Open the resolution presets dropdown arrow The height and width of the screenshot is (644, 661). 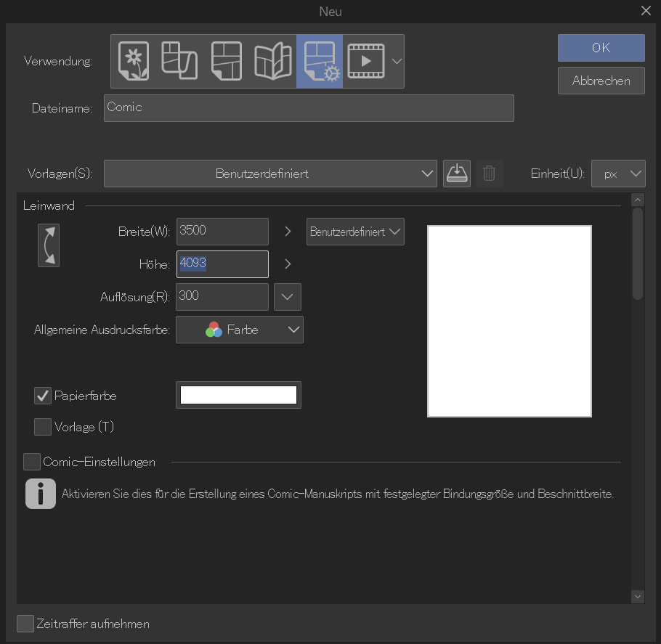pyautogui.click(x=287, y=296)
